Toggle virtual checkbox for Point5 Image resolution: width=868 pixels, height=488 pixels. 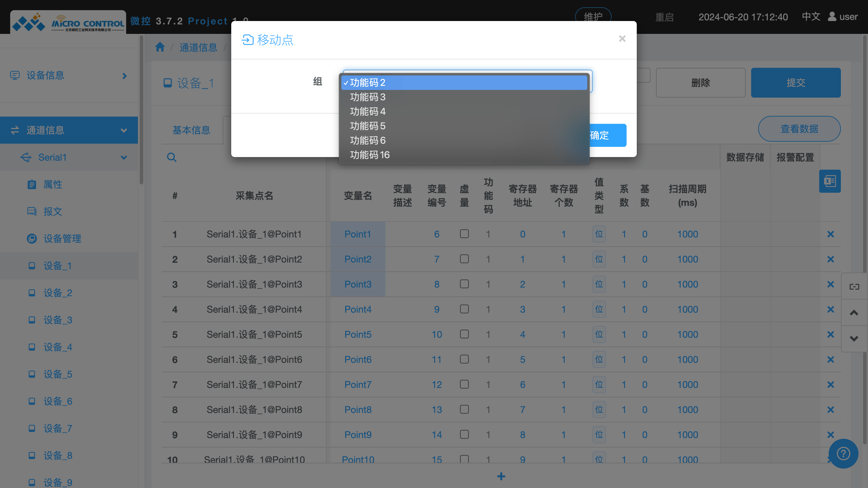pos(464,334)
